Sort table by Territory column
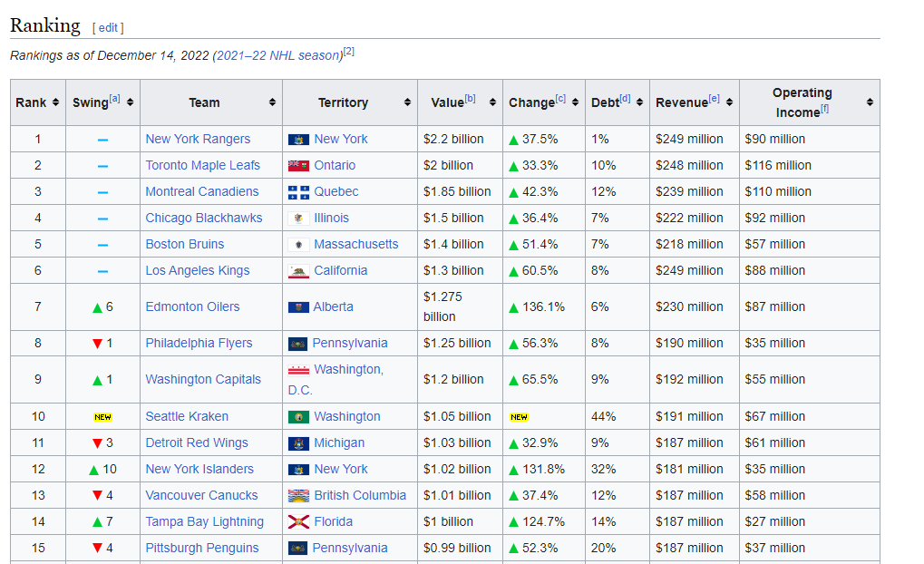924x564 pixels. coord(407,102)
